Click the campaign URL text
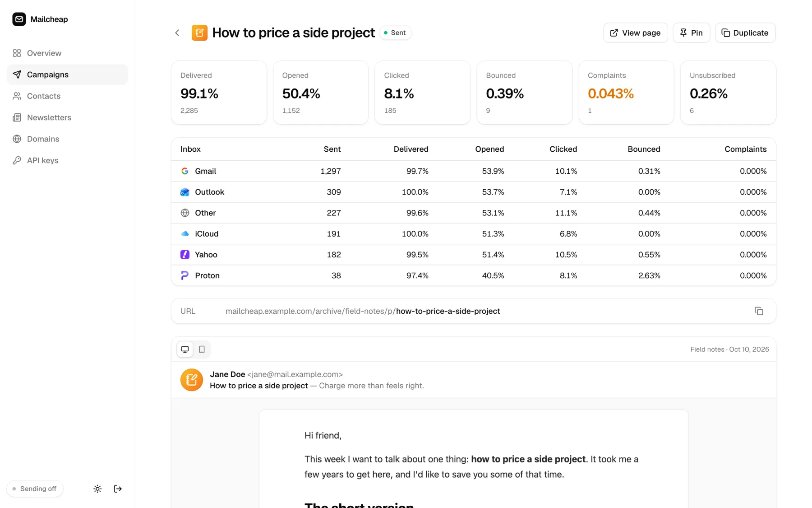Viewport: 812px width, 508px height. (x=363, y=311)
